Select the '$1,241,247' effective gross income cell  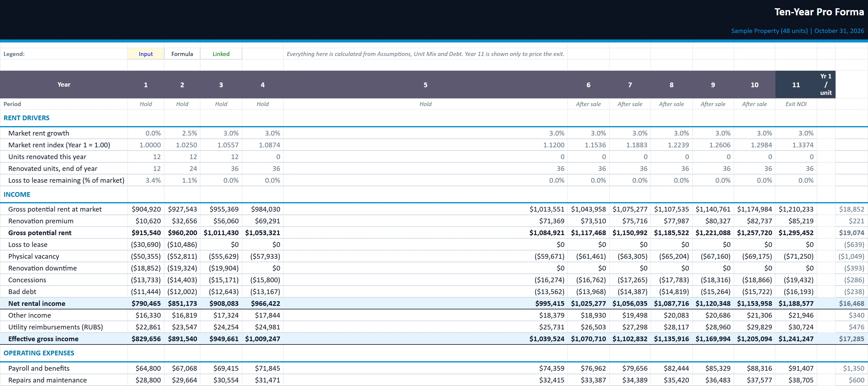coord(796,339)
